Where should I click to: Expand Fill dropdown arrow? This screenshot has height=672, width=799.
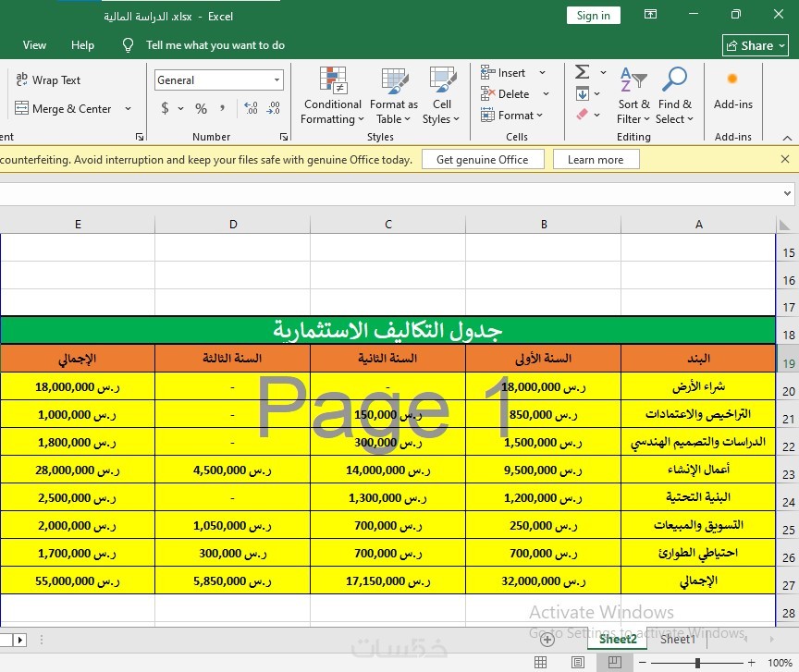point(596,93)
